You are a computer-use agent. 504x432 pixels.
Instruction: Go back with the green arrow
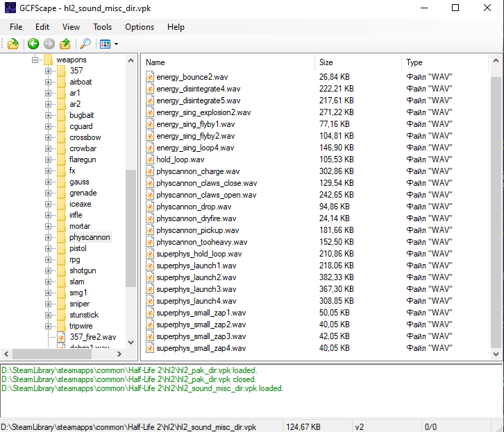tap(33, 44)
